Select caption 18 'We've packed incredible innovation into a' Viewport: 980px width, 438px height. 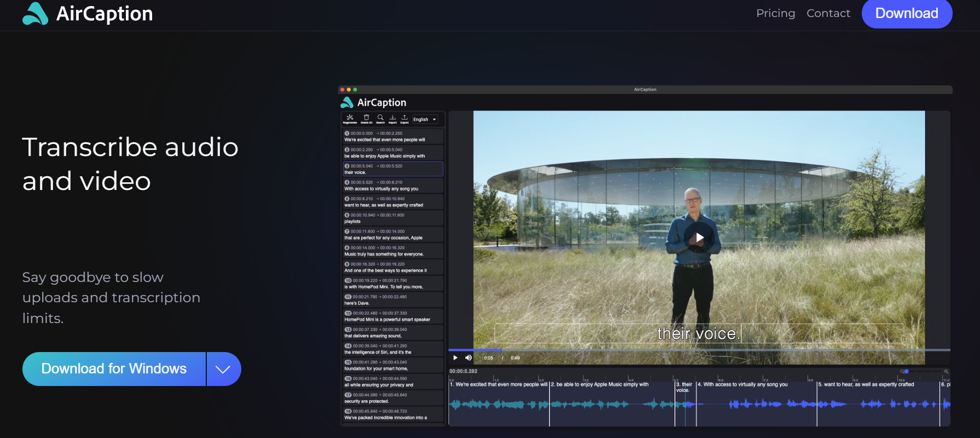[393, 414]
